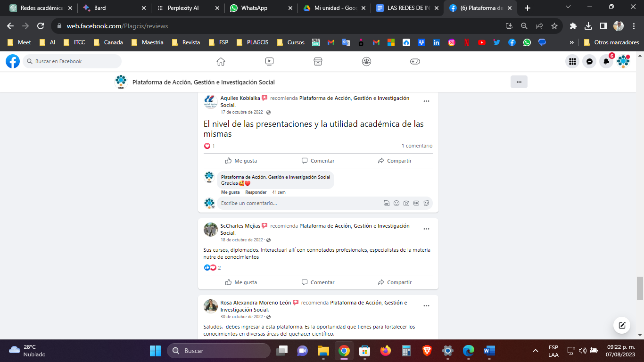The height and width of the screenshot is (362, 644).
Task: Like Aquiles Kobialka's review with Me gusta
Action: click(x=241, y=161)
